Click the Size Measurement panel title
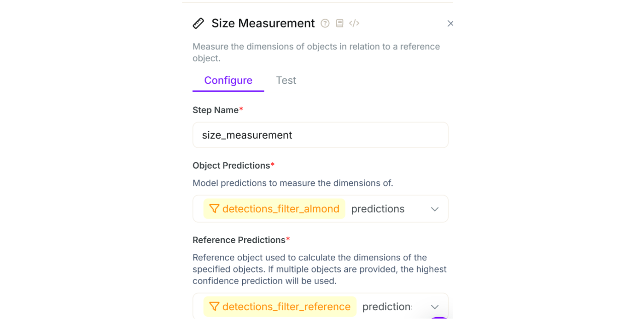 coord(263,24)
